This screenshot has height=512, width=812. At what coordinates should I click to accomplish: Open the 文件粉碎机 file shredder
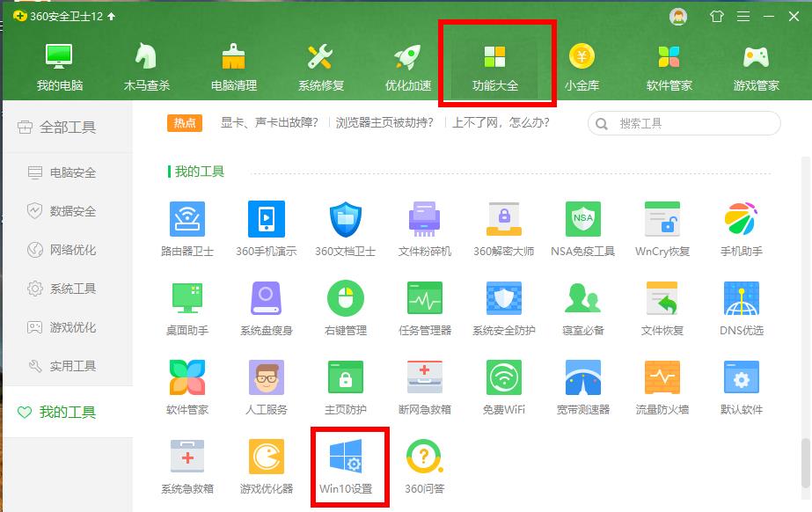[425, 229]
